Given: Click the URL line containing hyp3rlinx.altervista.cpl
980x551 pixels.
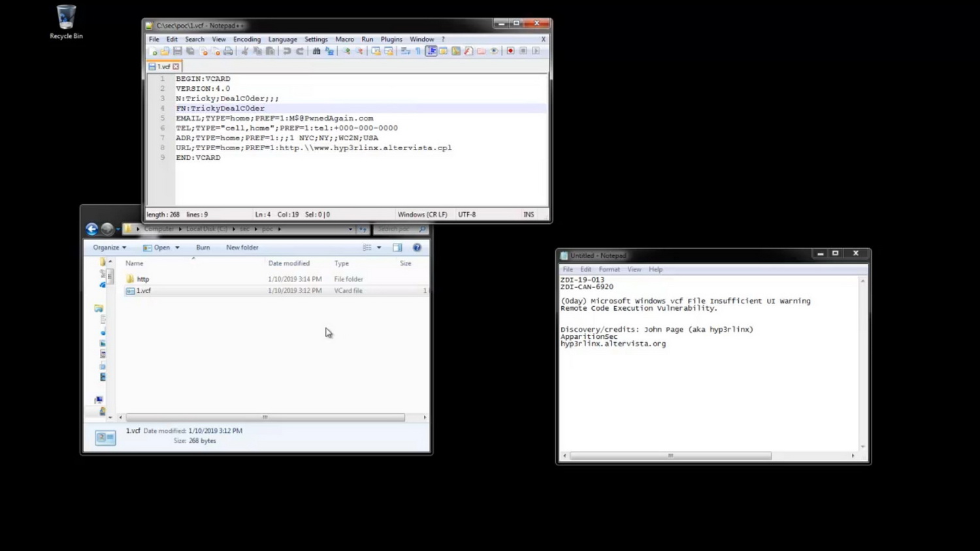Looking at the screenshot, I should tap(314, 148).
